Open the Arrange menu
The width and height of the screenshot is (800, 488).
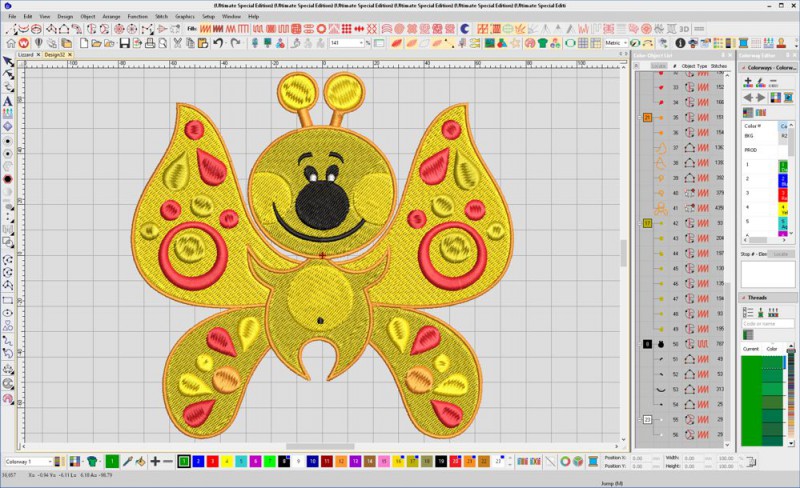point(111,16)
